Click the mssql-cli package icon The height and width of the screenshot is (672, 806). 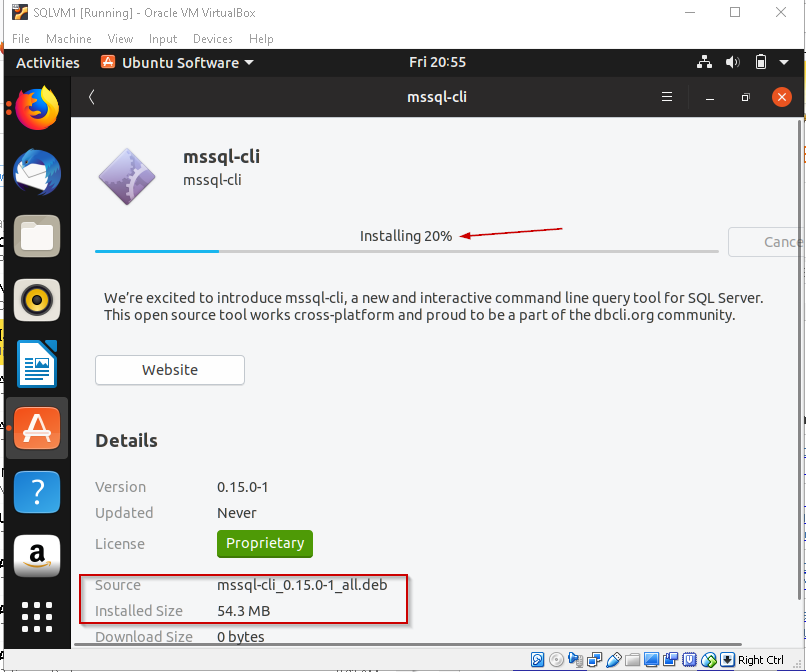point(127,177)
